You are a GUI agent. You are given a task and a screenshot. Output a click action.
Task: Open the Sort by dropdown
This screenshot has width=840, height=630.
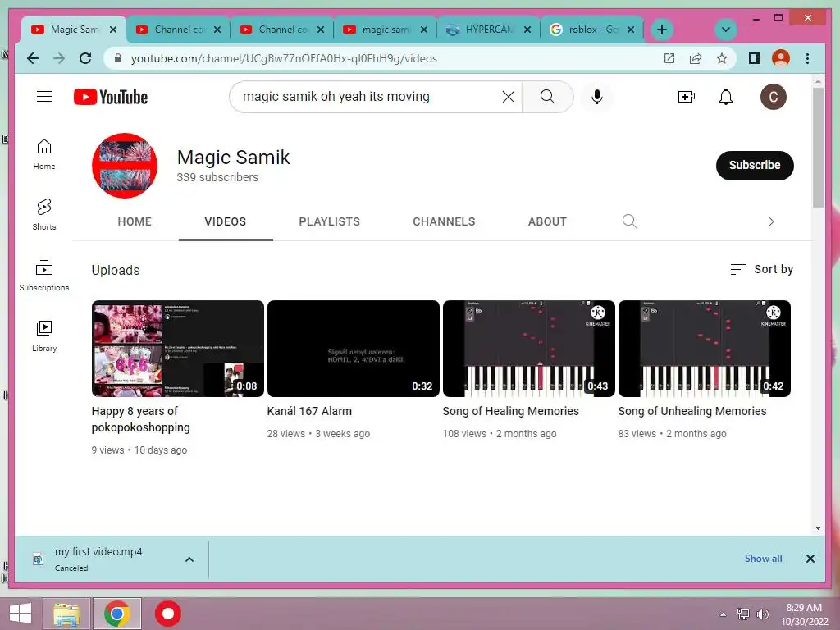point(761,269)
